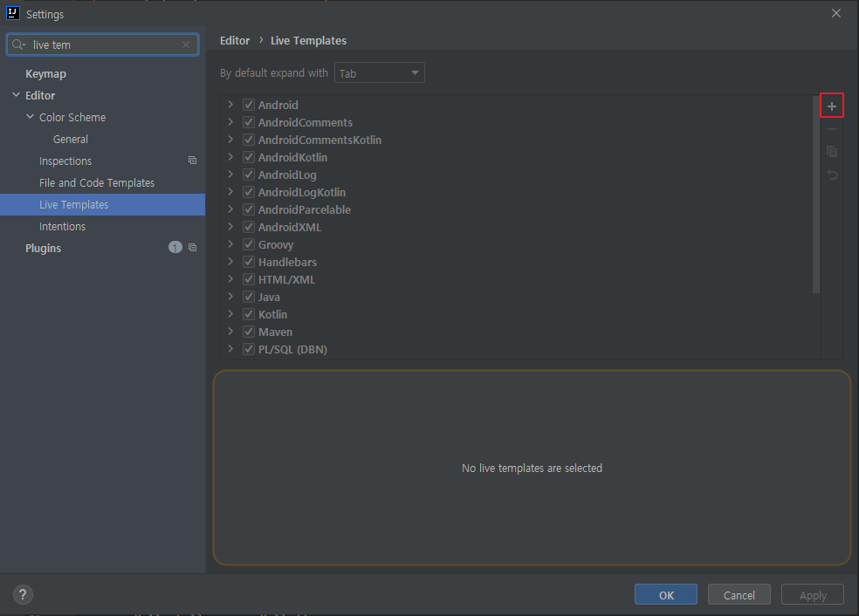This screenshot has height=616, width=859.
Task: Open the default expand with Tab dropdown
Action: [379, 72]
